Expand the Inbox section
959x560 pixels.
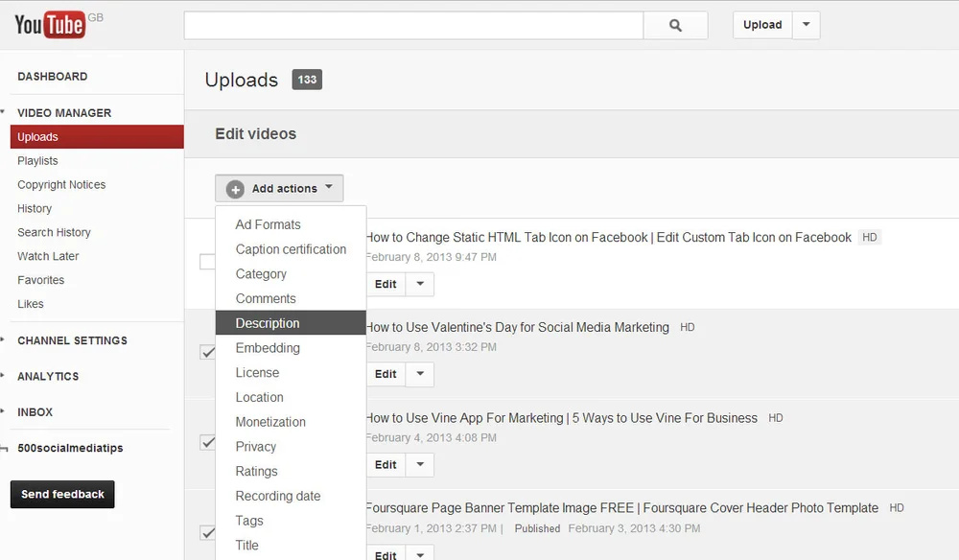pos(35,412)
